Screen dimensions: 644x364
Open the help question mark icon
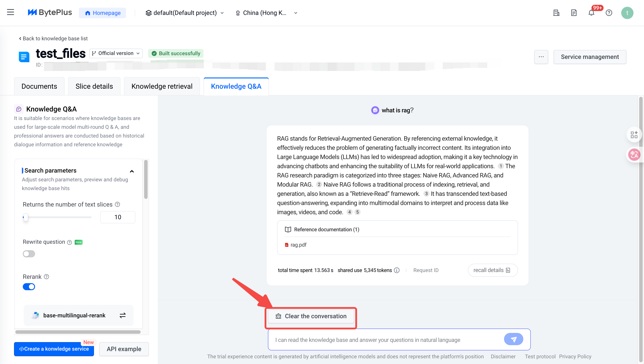pos(609,13)
